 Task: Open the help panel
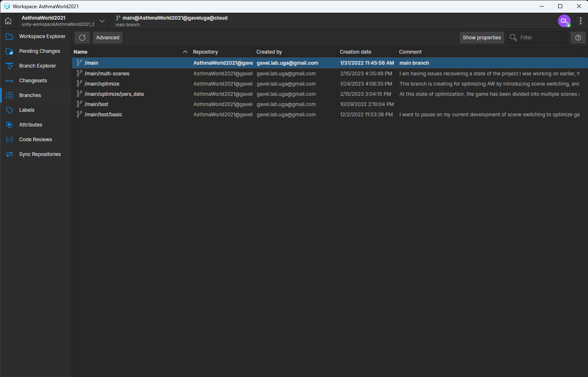578,37
